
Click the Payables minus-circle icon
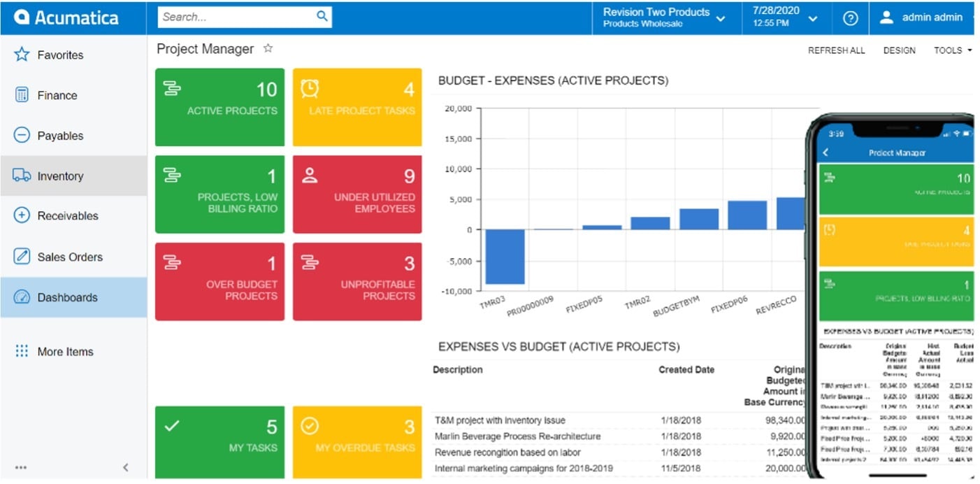coord(22,136)
